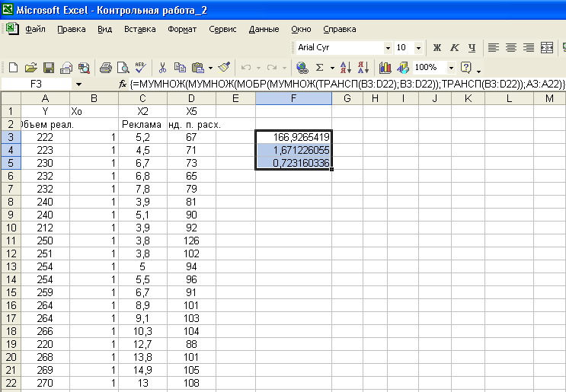Select the Format Painter brush icon
Image resolution: width=566 pixels, height=392 pixels.
(224, 68)
